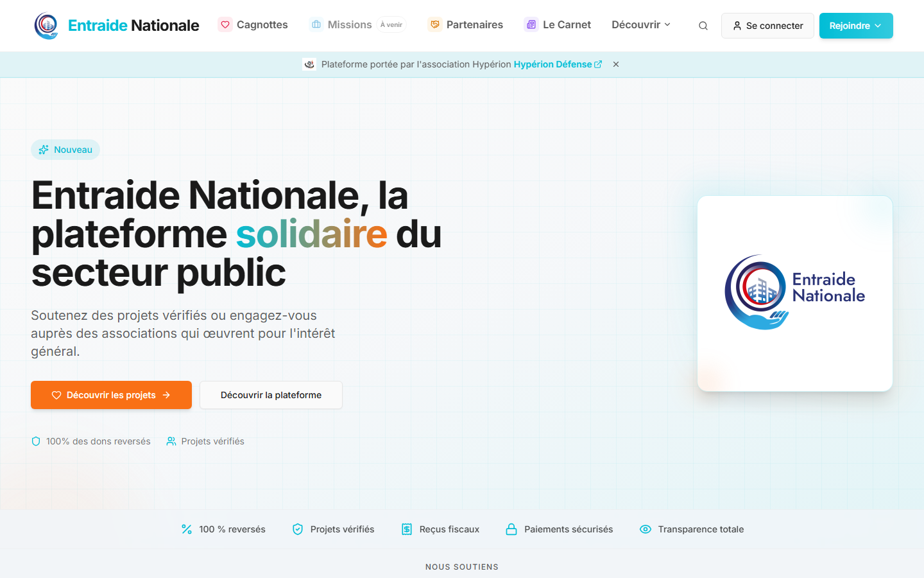Click the chevron inside Rejoindre button
The image size is (924, 578).
878,26
